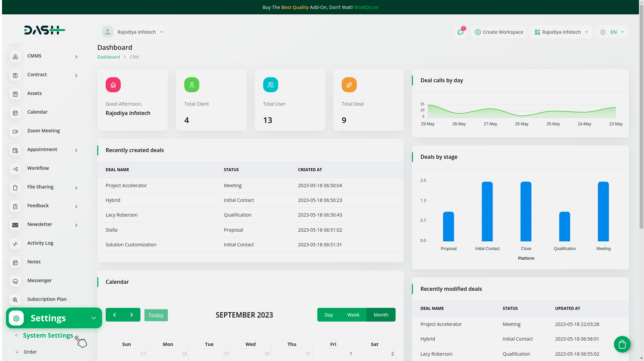Viewport: 644px width, 361px height.
Task: Expand the CMMS menu chevron
Action: coord(76,57)
